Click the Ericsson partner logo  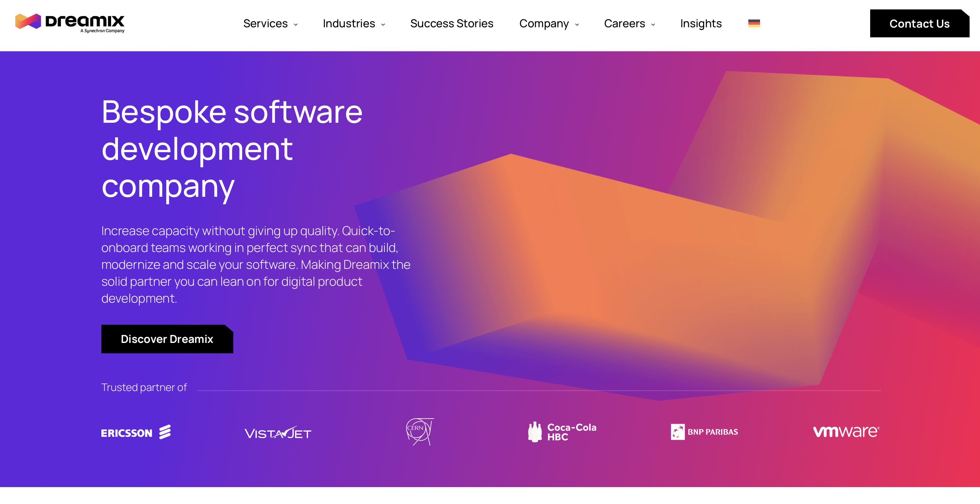136,432
